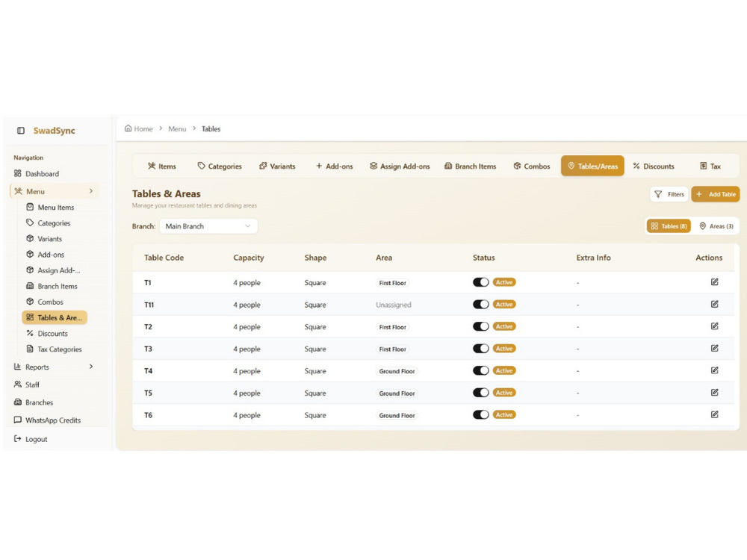
Task: Toggle status switch for table T4
Action: point(480,370)
